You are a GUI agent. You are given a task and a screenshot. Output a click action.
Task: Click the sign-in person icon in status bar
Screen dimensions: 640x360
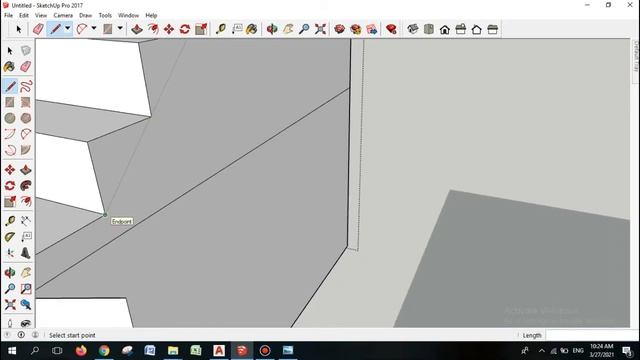36,335
